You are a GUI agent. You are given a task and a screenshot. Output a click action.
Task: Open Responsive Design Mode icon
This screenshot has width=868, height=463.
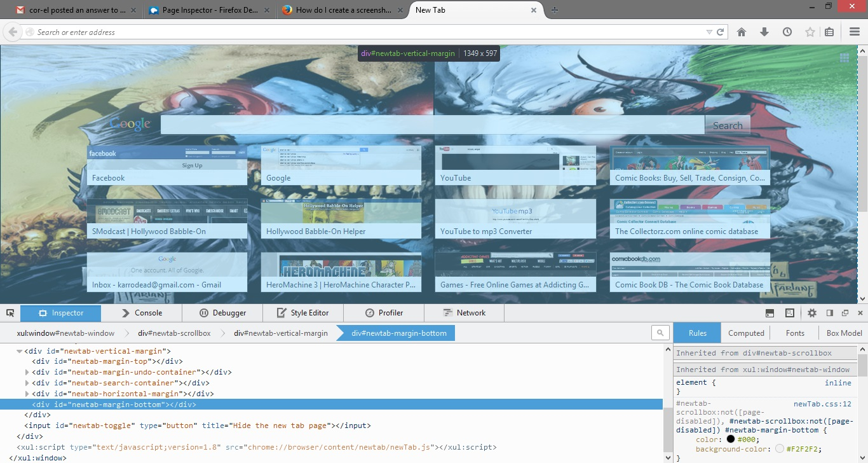(x=790, y=313)
